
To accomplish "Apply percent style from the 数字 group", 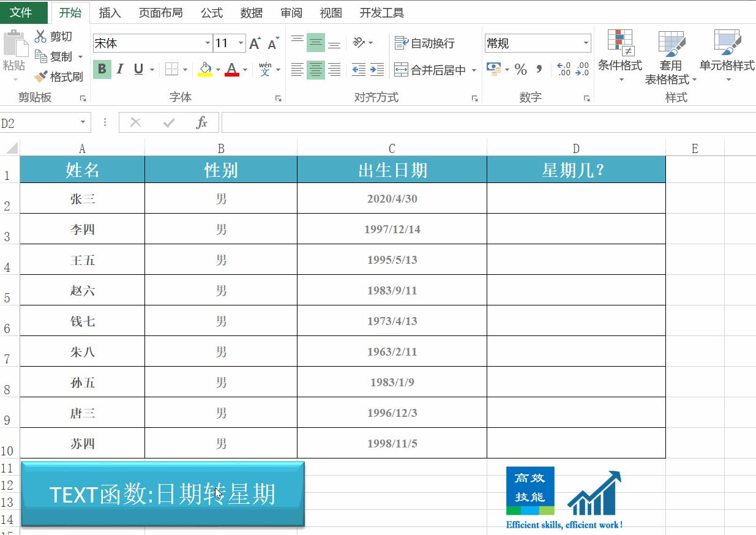I will pos(519,69).
